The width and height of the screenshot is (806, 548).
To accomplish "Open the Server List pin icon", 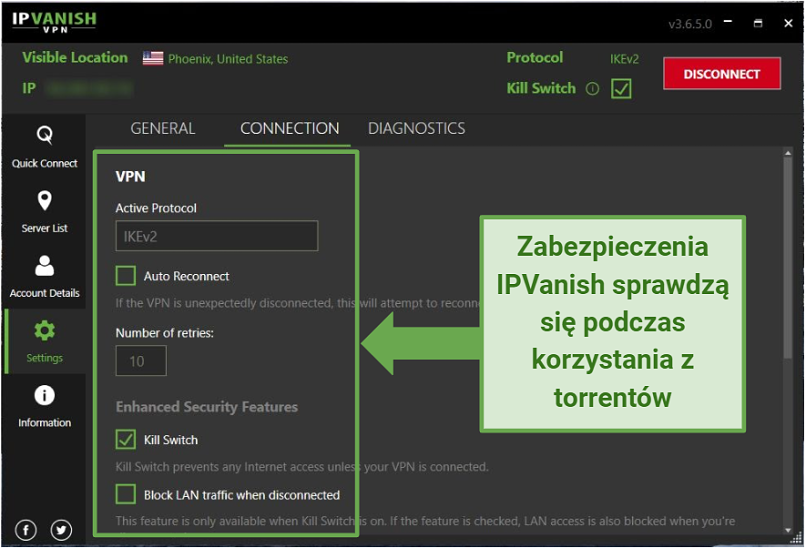I will pos(45,200).
